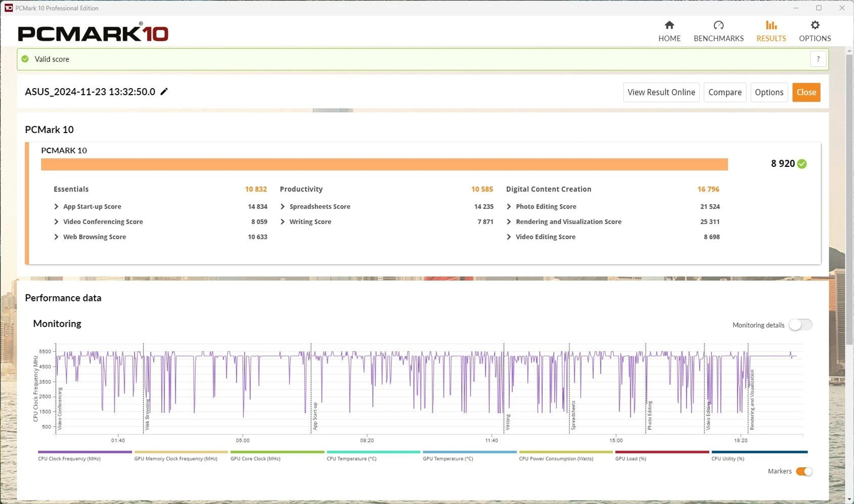Click the Spreadsheets chart marker
Image resolution: width=854 pixels, height=504 pixels.
click(x=573, y=415)
